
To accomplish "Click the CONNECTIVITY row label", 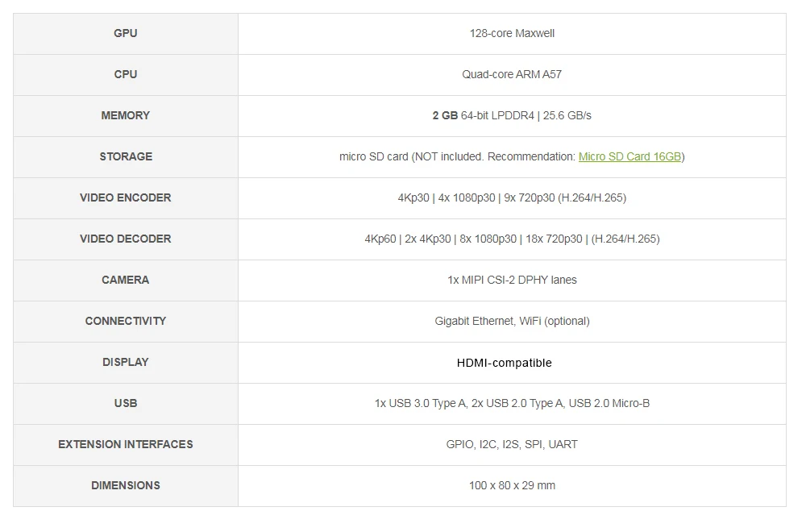I will tap(126, 322).
